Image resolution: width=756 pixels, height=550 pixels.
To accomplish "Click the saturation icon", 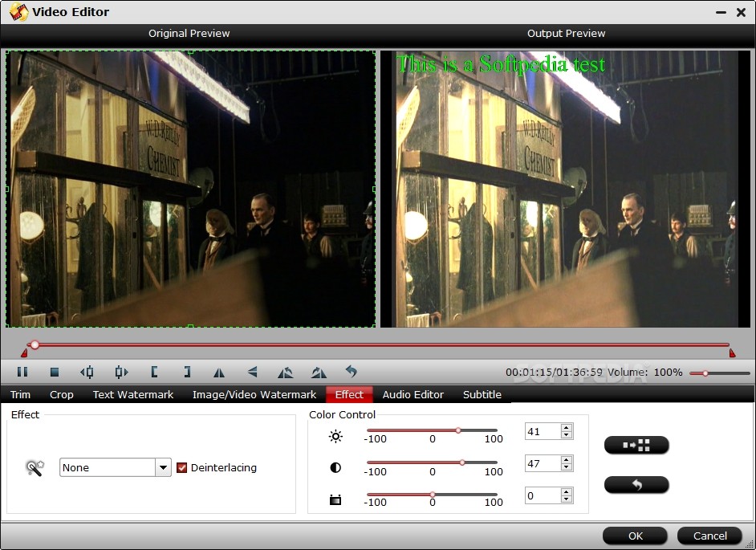I will point(335,500).
